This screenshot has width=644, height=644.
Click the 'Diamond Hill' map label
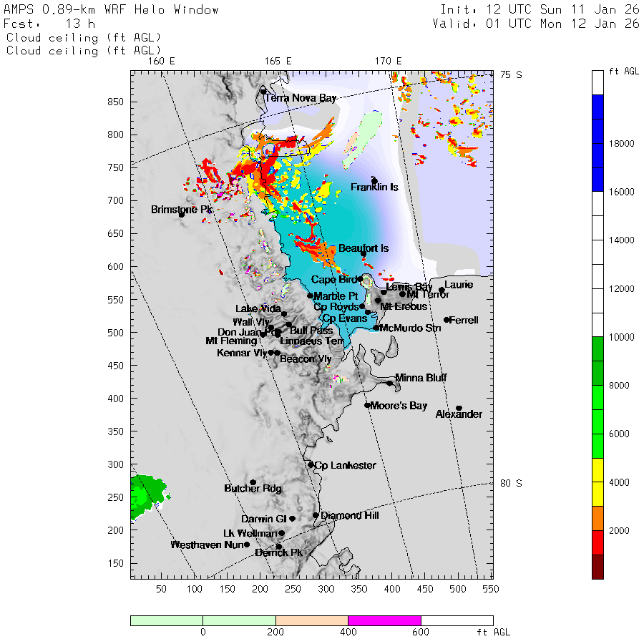tap(350, 515)
